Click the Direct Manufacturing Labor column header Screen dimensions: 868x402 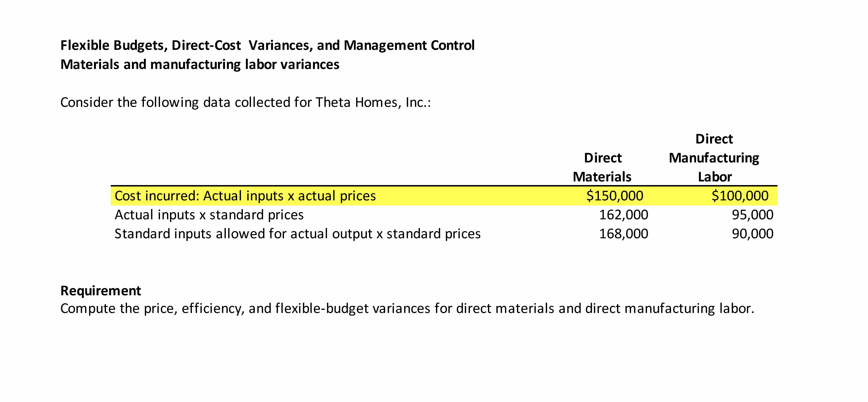(x=714, y=158)
